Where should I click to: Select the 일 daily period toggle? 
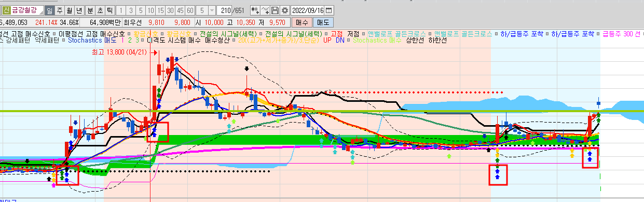click(49, 10)
